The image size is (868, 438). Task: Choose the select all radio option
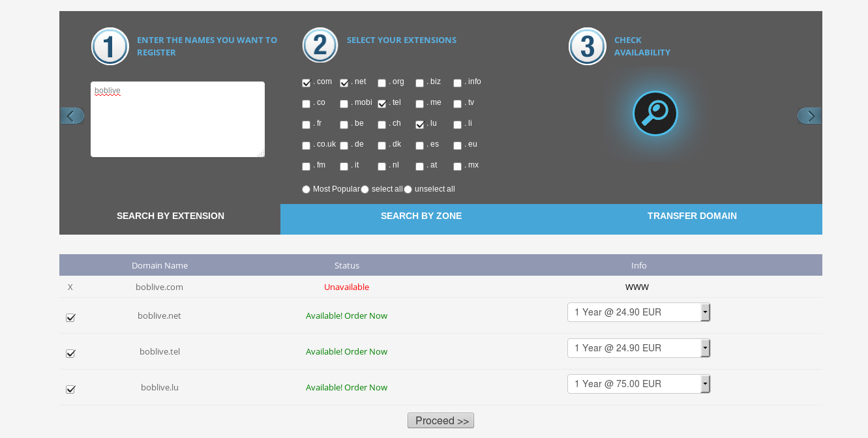coord(365,189)
